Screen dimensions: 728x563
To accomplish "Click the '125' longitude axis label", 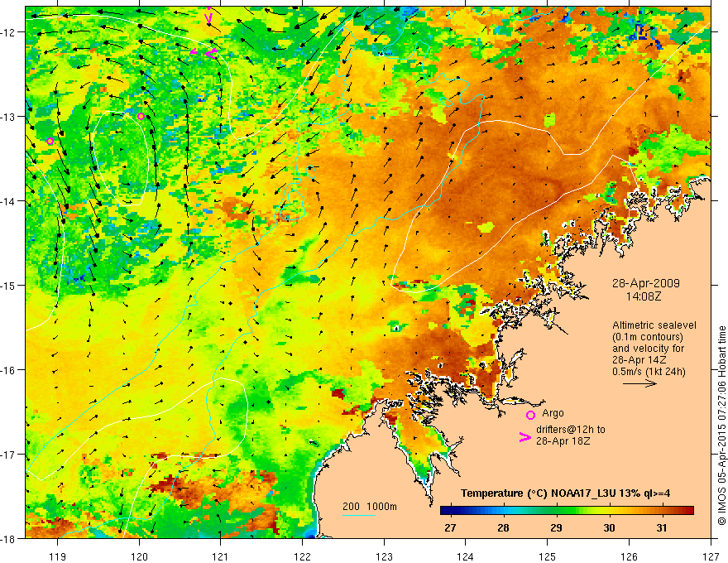I will click(548, 556).
